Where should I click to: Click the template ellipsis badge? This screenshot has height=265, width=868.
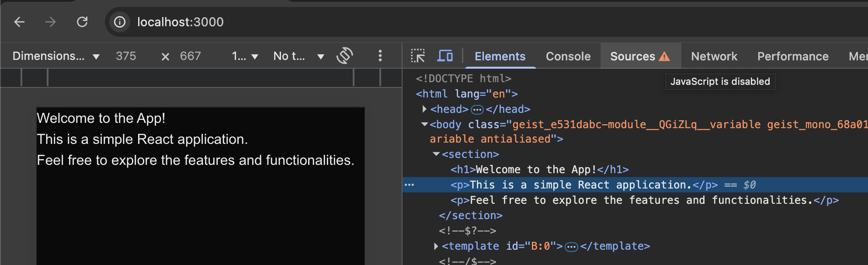click(x=572, y=247)
